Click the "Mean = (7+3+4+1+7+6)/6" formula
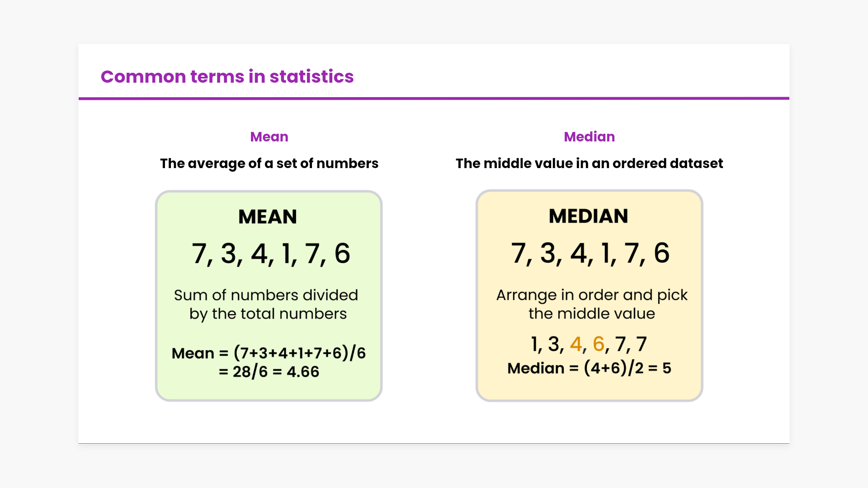 point(269,353)
